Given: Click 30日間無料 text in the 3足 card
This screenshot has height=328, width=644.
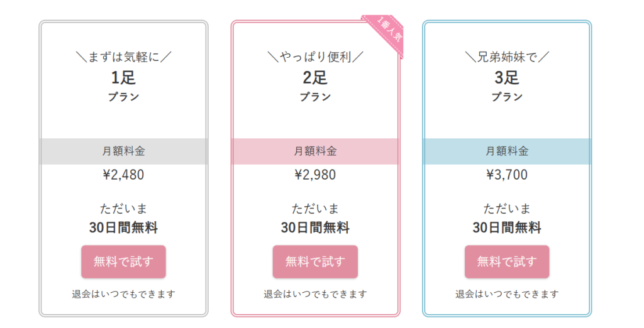Looking at the screenshot, I should pos(507,228).
